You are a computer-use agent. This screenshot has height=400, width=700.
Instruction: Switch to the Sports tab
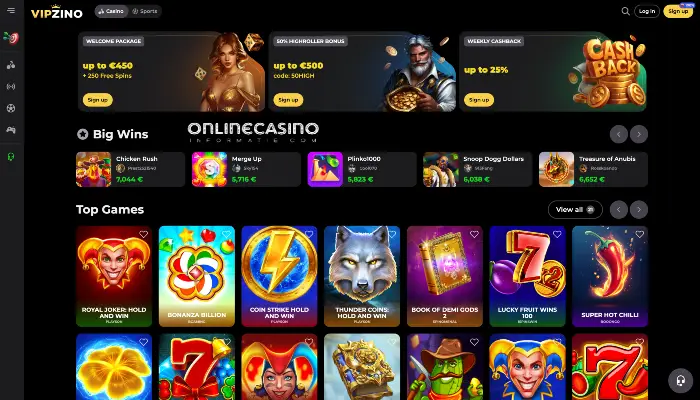point(145,11)
